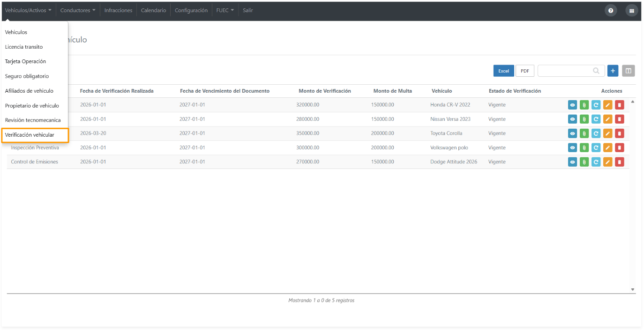Screen dimensions: 644x330
Task: Renew the Nissan Versa 2023 verification
Action: pyautogui.click(x=596, y=119)
